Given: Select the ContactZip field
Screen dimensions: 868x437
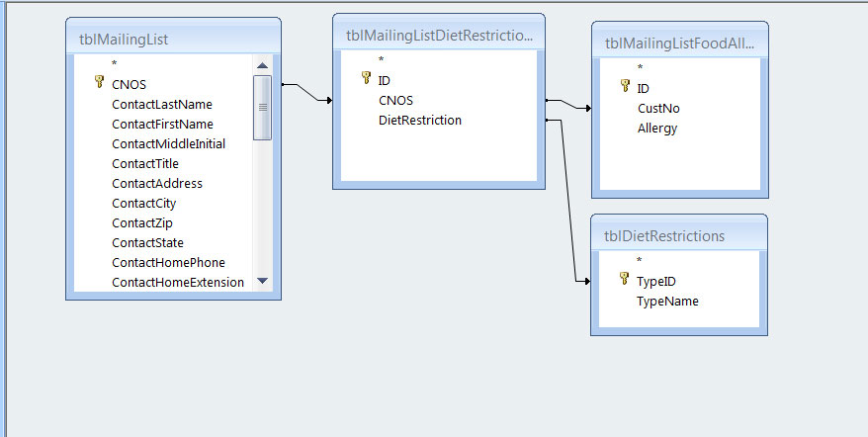Looking at the screenshot, I should [141, 223].
